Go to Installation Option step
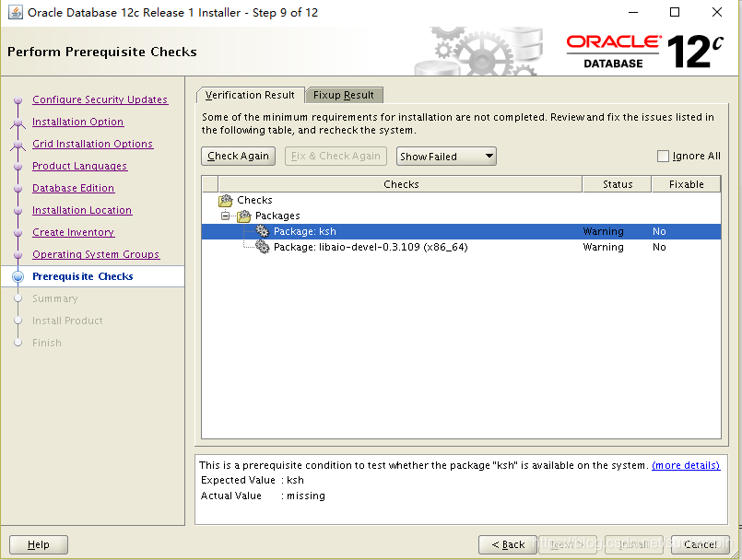742x560 pixels. (77, 122)
